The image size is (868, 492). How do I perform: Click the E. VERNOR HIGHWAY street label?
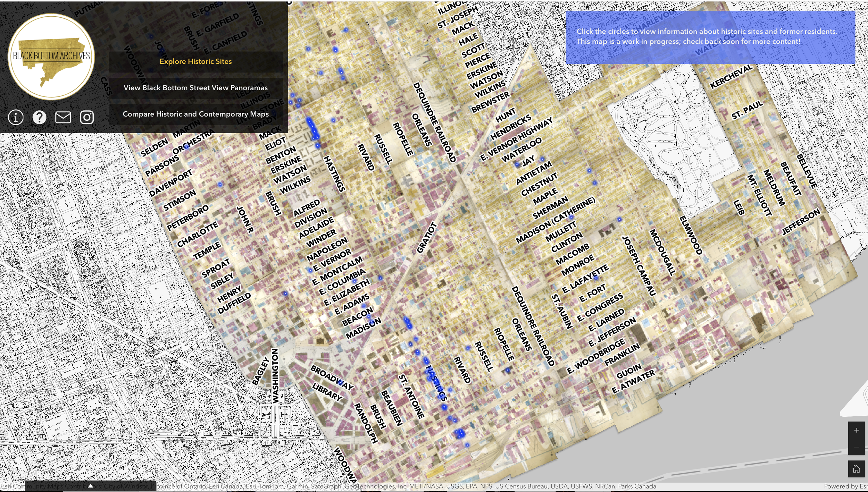click(x=516, y=139)
